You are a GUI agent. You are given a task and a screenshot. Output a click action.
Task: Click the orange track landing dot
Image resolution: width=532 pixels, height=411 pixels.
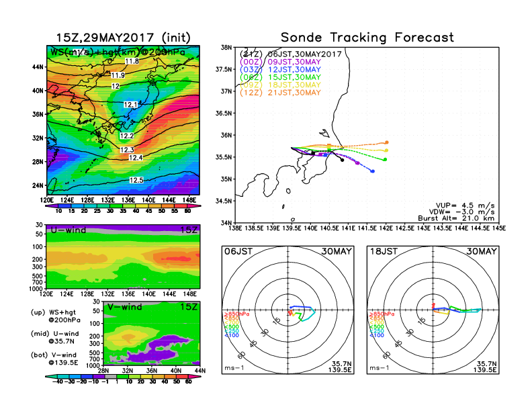386,142
